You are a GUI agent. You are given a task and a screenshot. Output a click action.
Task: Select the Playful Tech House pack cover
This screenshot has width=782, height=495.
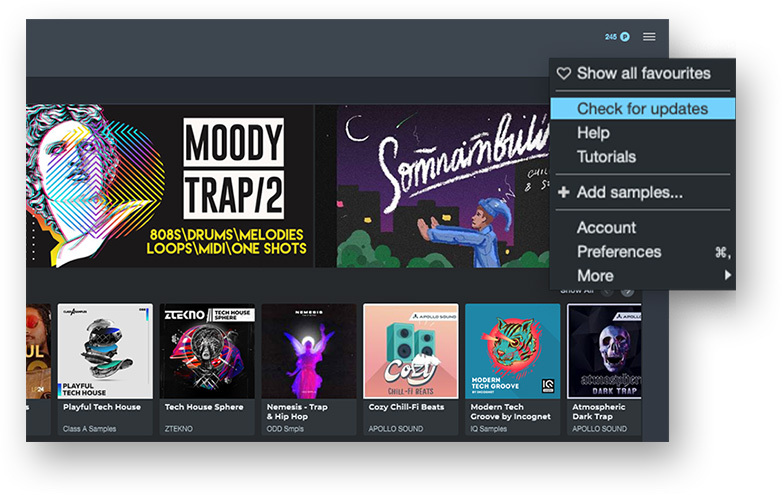pos(105,351)
